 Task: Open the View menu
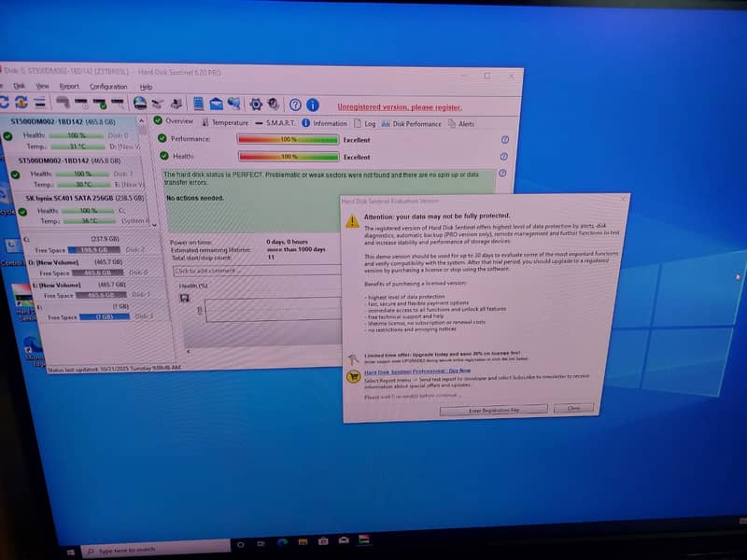click(x=42, y=86)
